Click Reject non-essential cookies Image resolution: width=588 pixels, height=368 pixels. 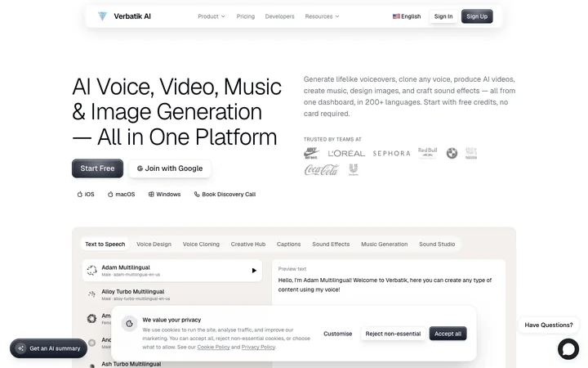[393, 334]
